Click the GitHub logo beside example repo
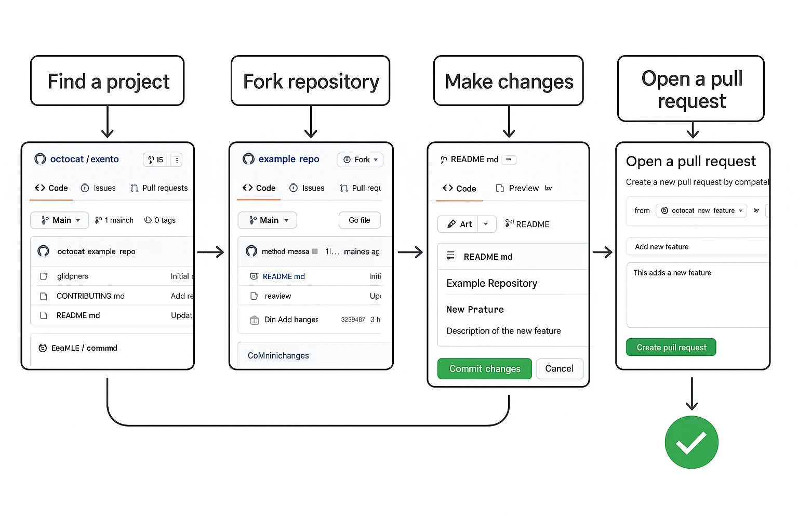Viewport: 798px width, 532px height. click(x=249, y=159)
